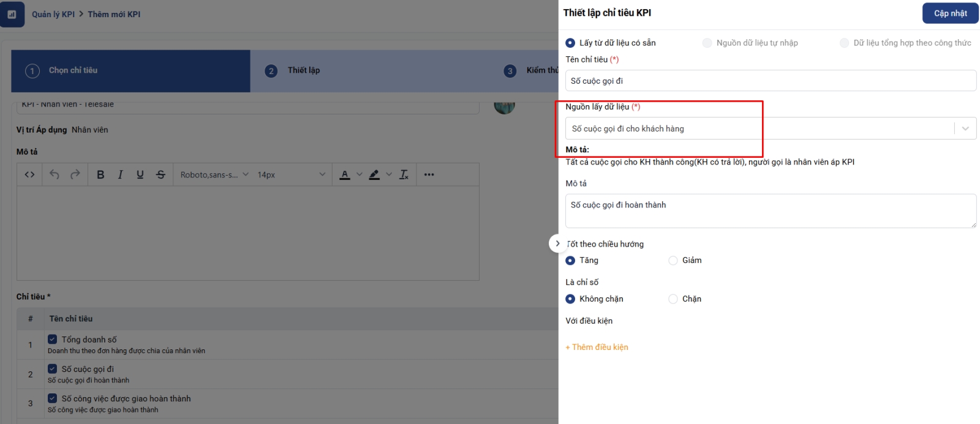Viewport: 980px width, 424px height.
Task: Toggle bold formatting in description editor
Action: [x=100, y=175]
